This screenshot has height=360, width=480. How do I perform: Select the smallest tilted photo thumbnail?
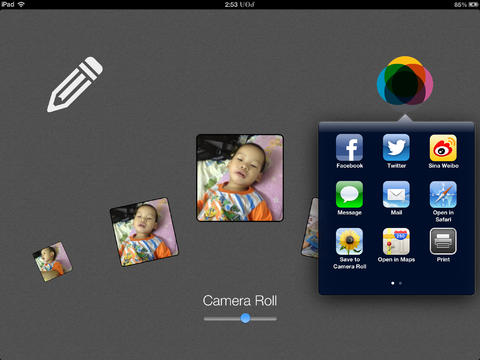[x=53, y=261]
